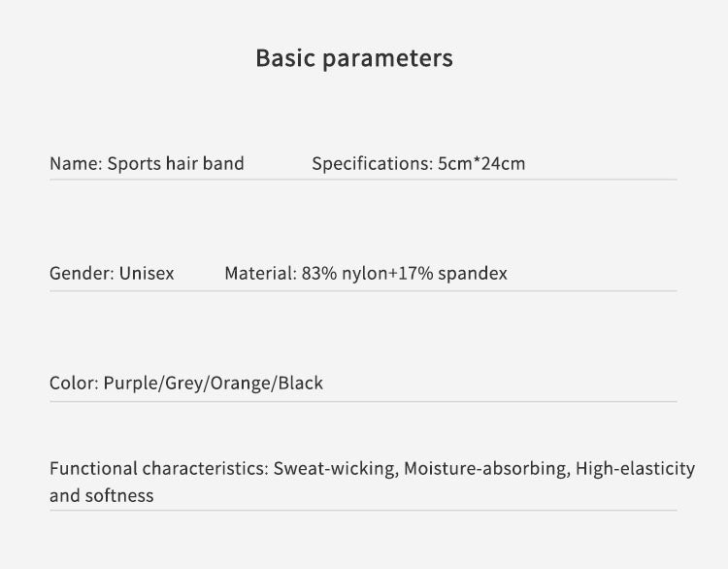Click the word 'Orange' in color list
Image resolution: width=728 pixels, height=569 pixels.
241,384
